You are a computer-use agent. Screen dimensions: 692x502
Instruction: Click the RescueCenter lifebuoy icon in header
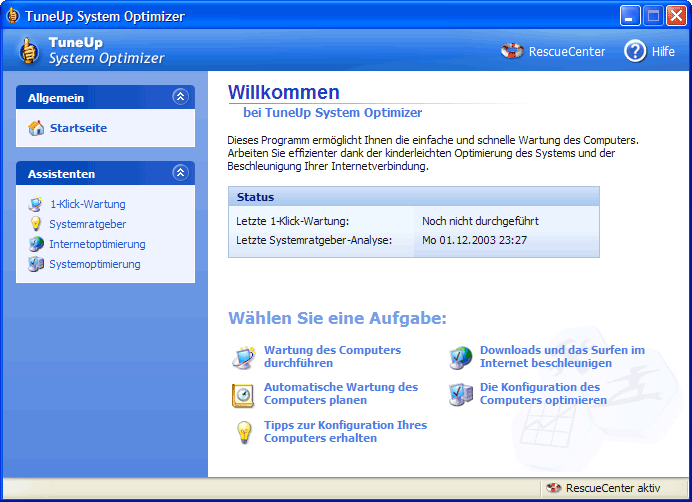512,51
